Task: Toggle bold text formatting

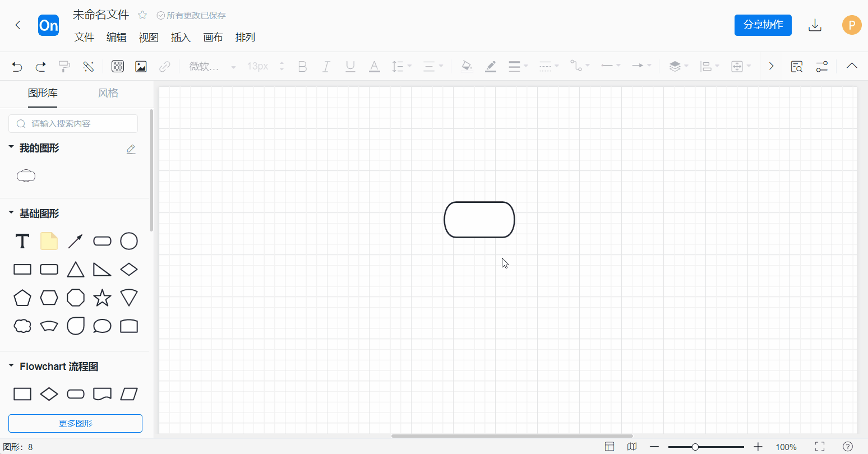Action: 302,67
